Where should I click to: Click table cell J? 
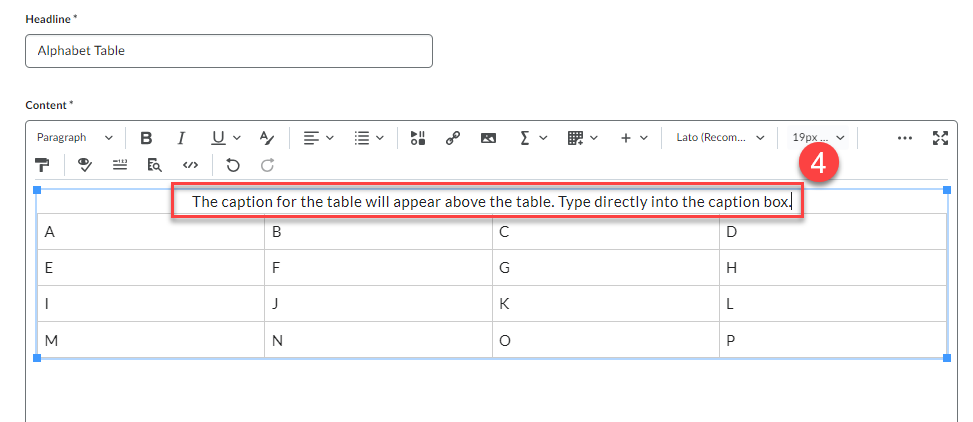coord(379,304)
